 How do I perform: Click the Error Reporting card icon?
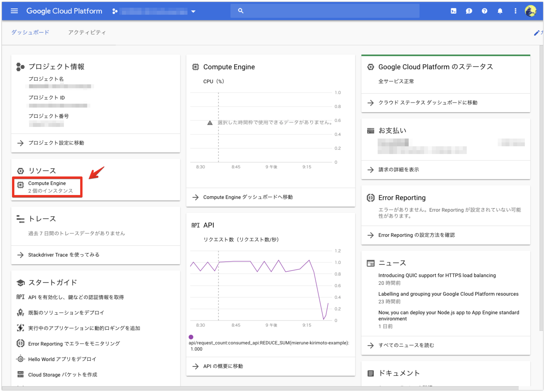[x=370, y=198]
